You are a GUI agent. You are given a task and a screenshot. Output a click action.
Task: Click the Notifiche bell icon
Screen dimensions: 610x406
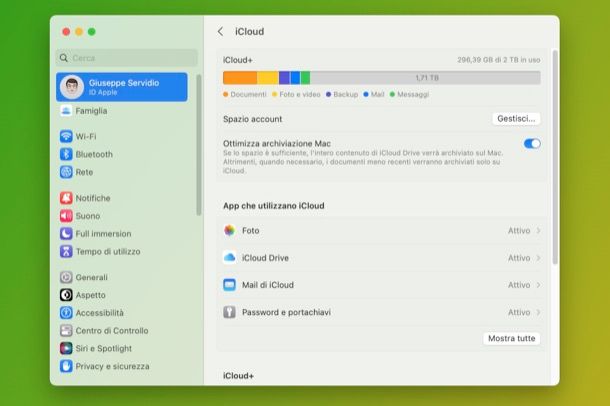(x=66, y=198)
